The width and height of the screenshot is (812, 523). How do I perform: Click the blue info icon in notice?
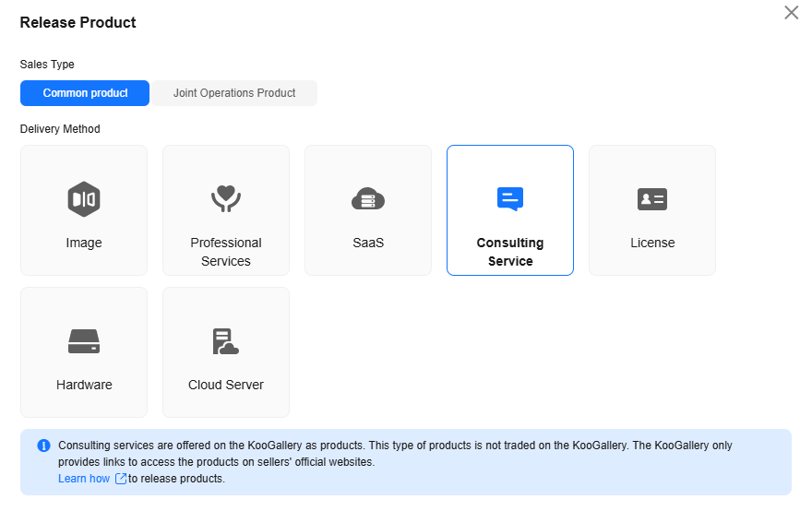pos(44,446)
